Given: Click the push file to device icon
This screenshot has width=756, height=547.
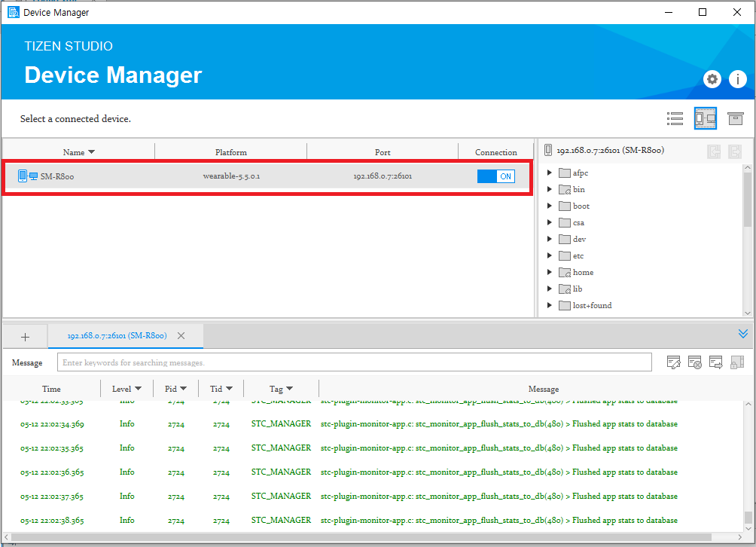Looking at the screenshot, I should click(735, 151).
